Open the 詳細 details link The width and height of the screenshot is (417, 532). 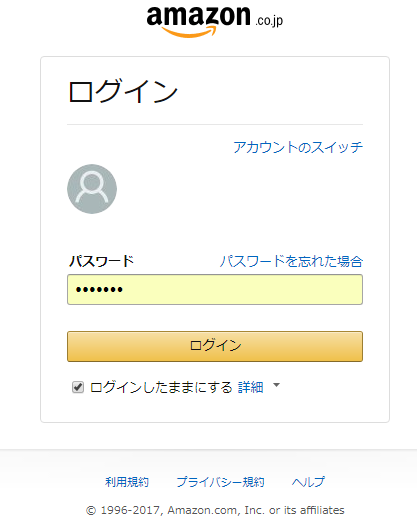coord(250,387)
